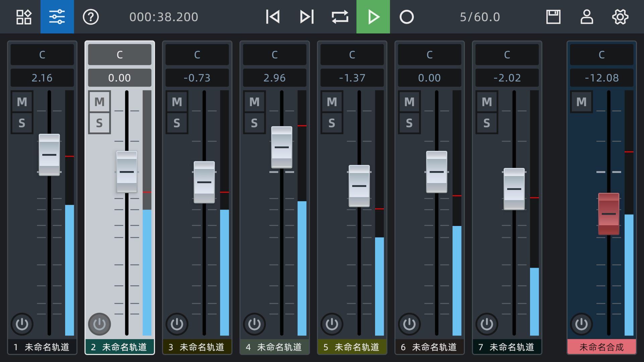The width and height of the screenshot is (644, 362).
Task: Arm recording with the record icon
Action: tap(406, 17)
